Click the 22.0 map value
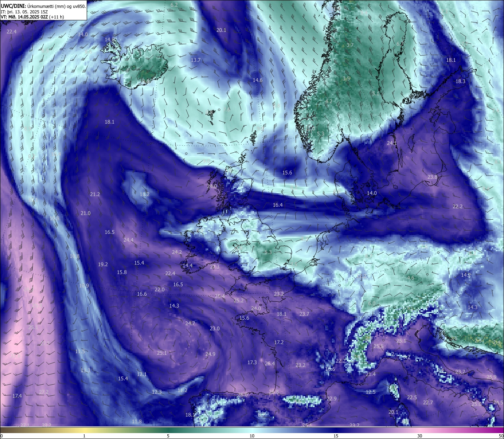This screenshot has height=439, width=504. (x=159, y=289)
